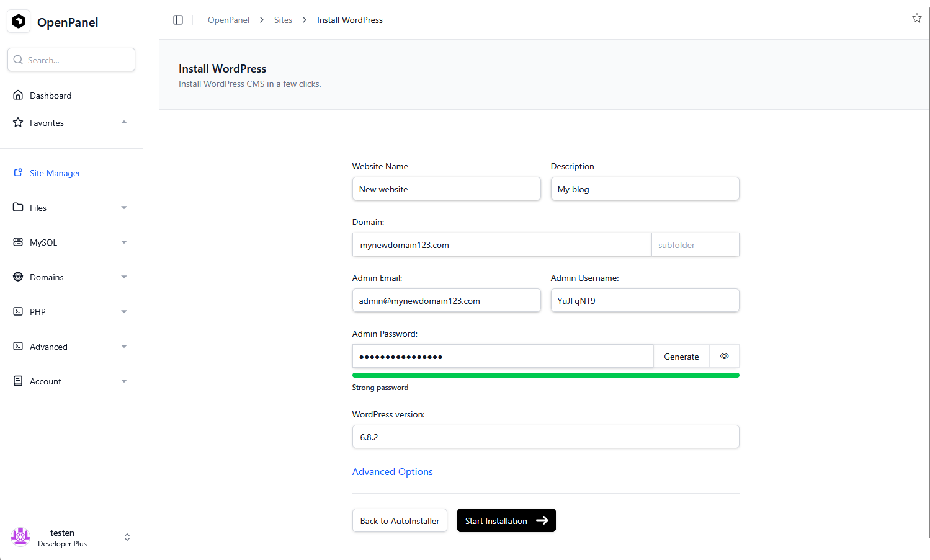Click arrow icon on Start Installation
930x560 pixels.
click(x=542, y=520)
